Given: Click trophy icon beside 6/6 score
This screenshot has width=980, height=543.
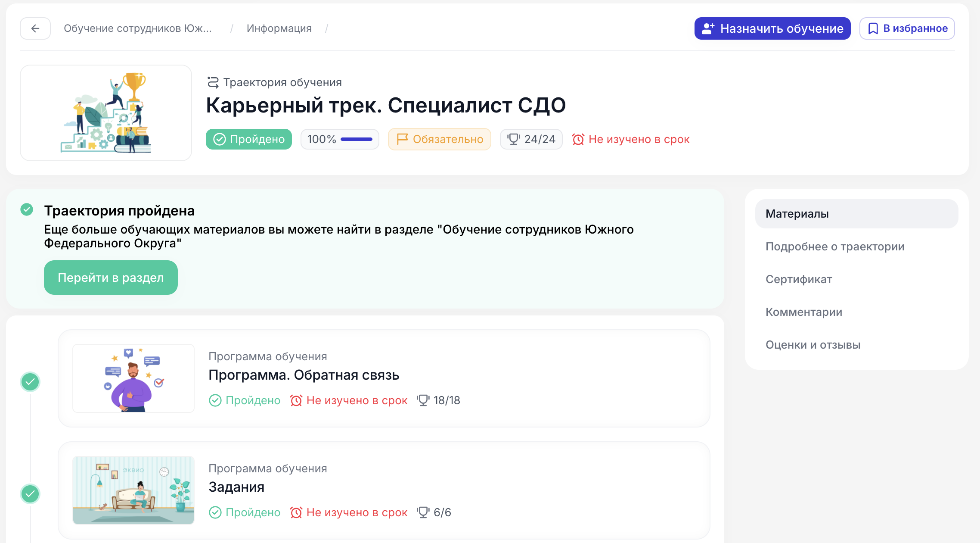Looking at the screenshot, I should (423, 512).
